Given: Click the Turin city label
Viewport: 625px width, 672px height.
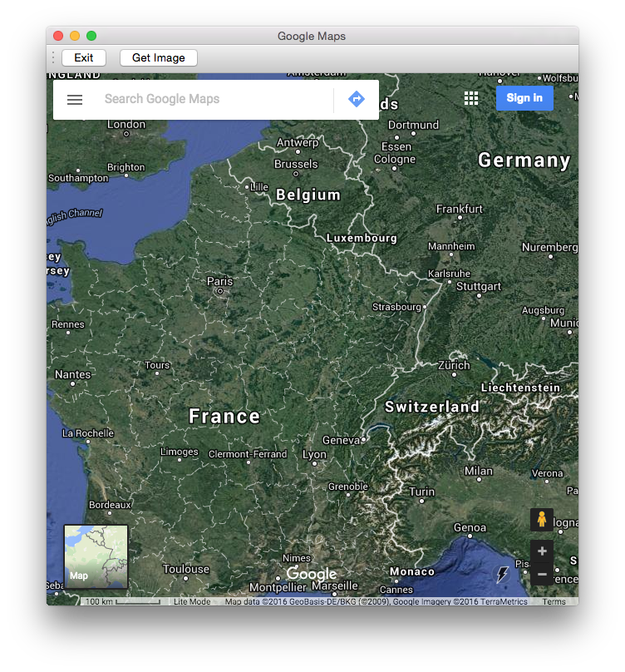Looking at the screenshot, I should [421, 492].
